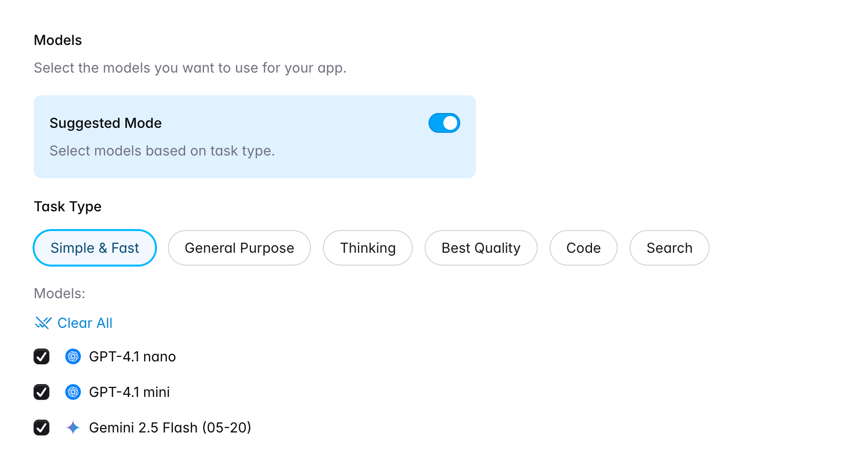
Task: Click the Suggested Mode title text
Action: tap(106, 123)
